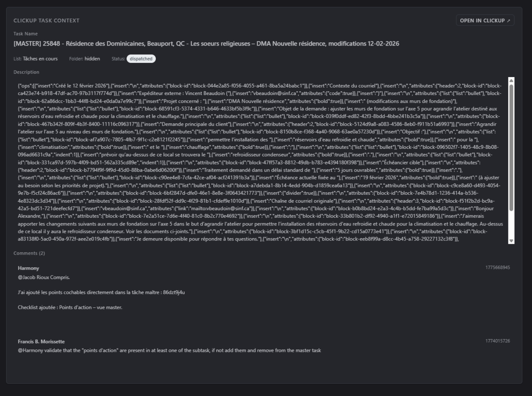The height and width of the screenshot is (396, 532).
Task: Click the scrollbar up arrow in Description
Action: coord(511,80)
